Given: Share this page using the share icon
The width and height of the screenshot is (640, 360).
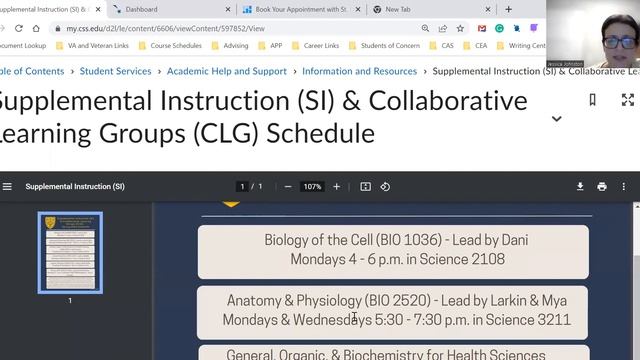Looking at the screenshot, I should (x=443, y=28).
